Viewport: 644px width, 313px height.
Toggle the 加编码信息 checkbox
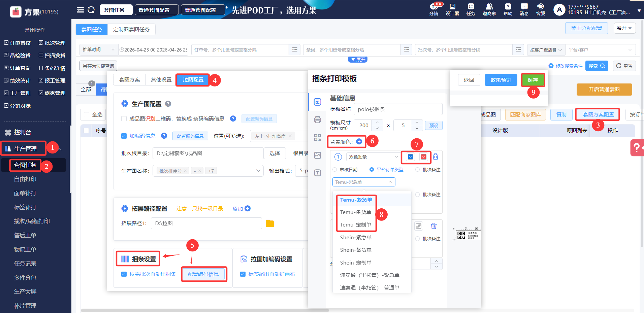[x=124, y=136]
